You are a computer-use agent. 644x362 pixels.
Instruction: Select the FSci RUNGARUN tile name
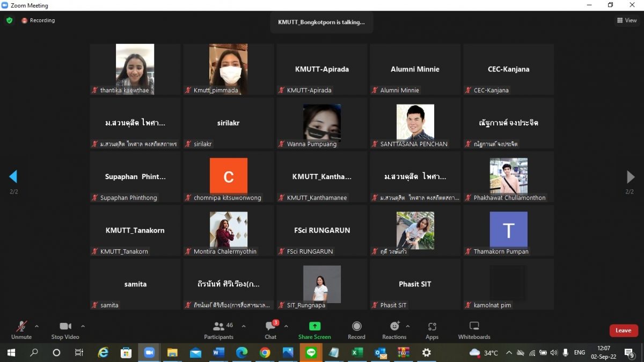tap(322, 230)
